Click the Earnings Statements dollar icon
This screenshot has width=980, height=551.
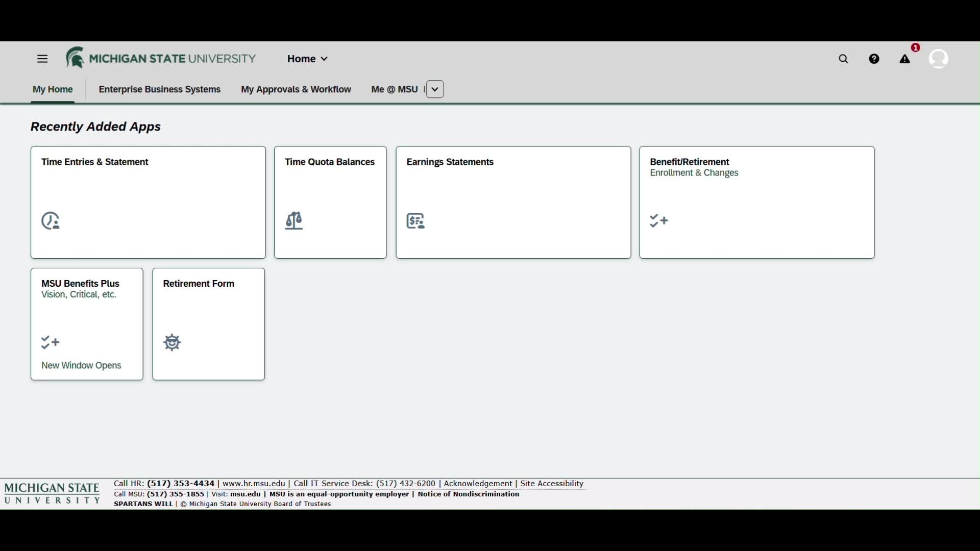[415, 221]
